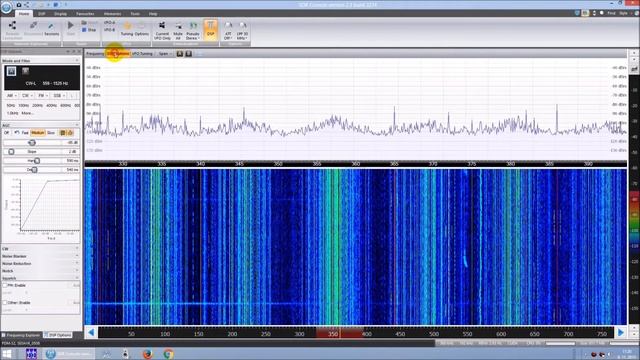Switch to DSP Options bottom tab
Image resolution: width=640 pixels, height=360 pixels.
click(x=58, y=335)
